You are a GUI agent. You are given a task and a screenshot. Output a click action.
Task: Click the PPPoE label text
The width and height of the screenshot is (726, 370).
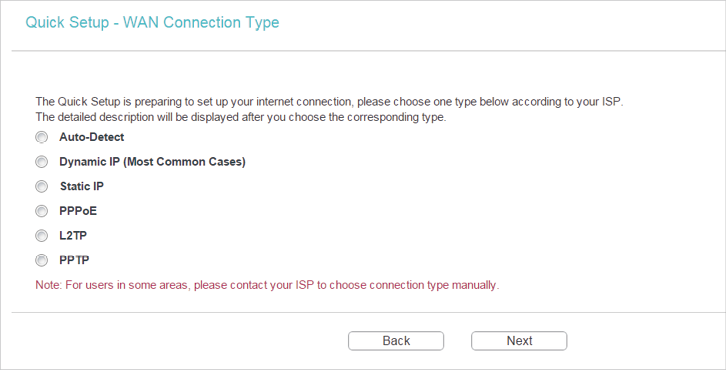pos(78,211)
